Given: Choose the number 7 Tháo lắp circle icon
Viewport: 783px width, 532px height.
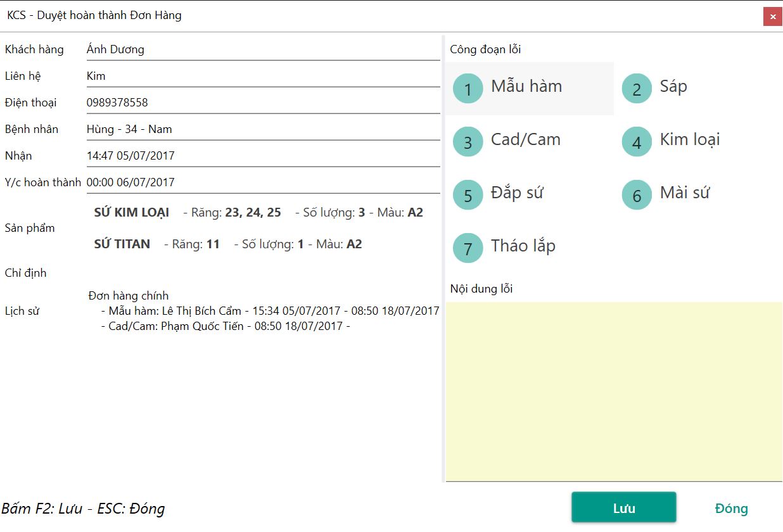Looking at the screenshot, I should [468, 248].
